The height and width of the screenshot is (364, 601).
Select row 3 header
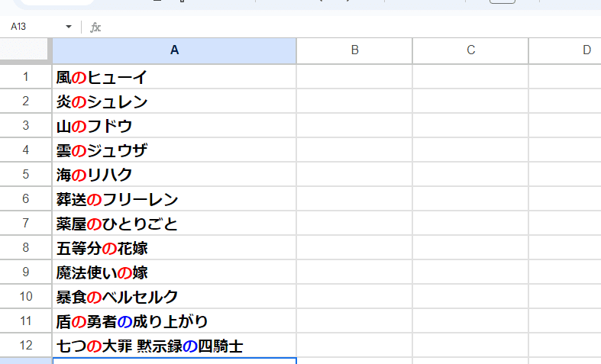click(x=26, y=126)
